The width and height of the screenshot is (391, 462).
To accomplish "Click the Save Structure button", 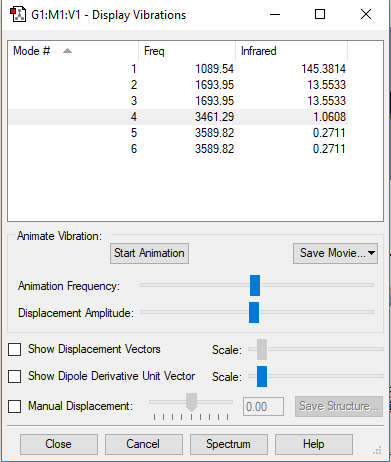I will (339, 406).
